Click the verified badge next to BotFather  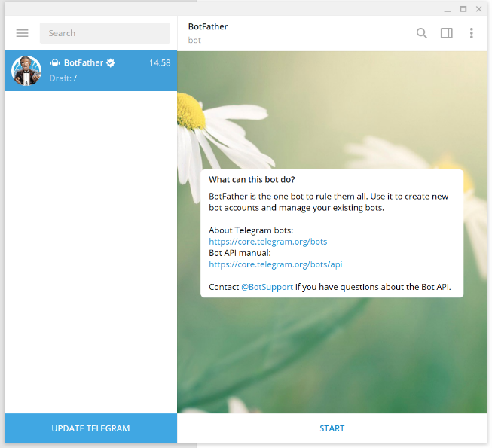(111, 62)
